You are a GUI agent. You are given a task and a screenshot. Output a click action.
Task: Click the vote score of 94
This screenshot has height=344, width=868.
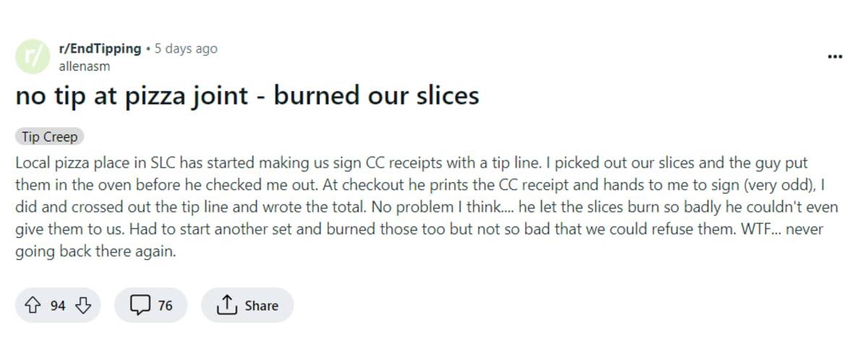pyautogui.click(x=58, y=306)
